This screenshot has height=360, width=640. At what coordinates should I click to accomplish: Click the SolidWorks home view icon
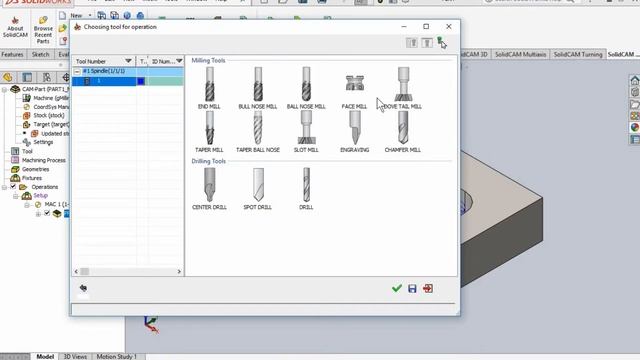click(634, 80)
